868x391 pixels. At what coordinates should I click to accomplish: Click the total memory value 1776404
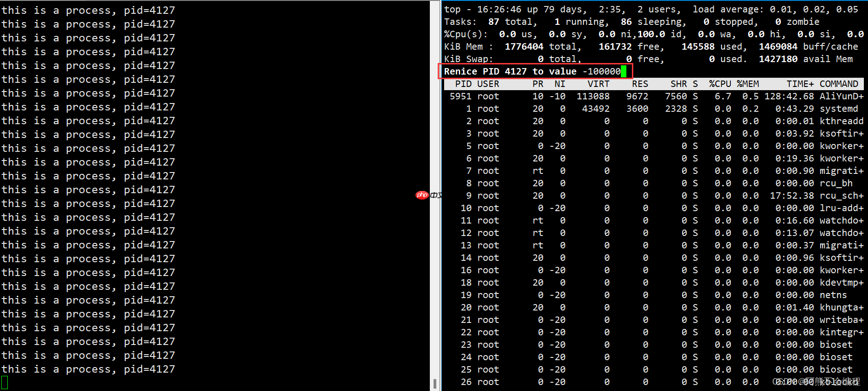pyautogui.click(x=524, y=46)
